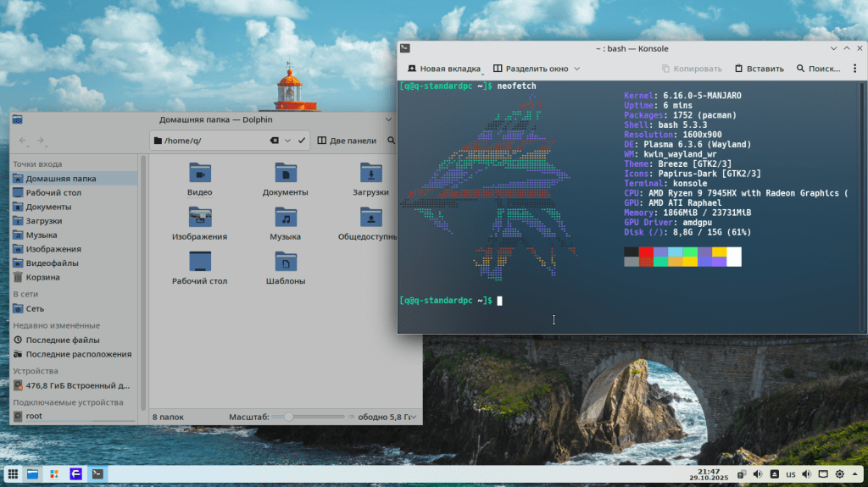
Task: Open the Шаблоны folder icon
Action: pos(286,262)
